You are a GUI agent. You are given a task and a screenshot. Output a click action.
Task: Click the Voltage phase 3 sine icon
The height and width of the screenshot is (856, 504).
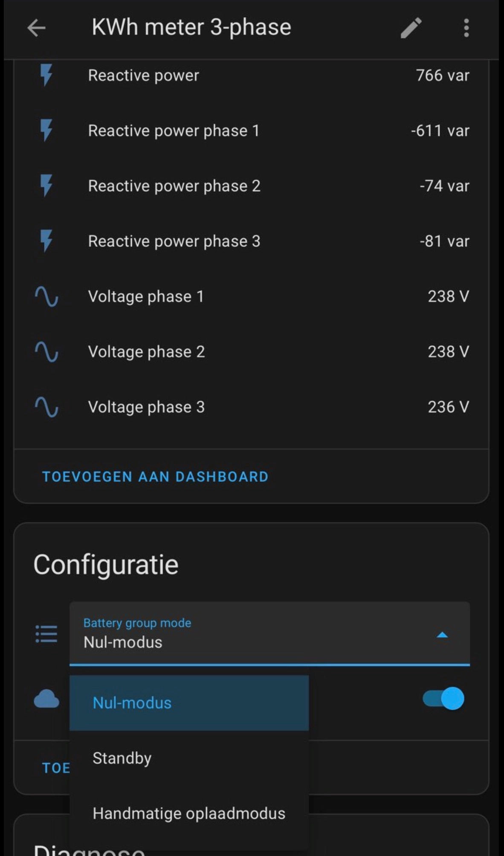pyautogui.click(x=46, y=407)
